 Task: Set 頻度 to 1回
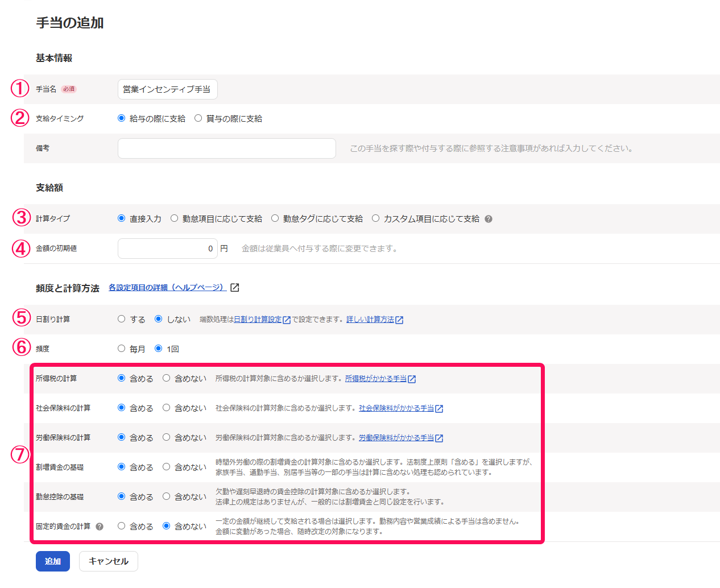tap(158, 349)
